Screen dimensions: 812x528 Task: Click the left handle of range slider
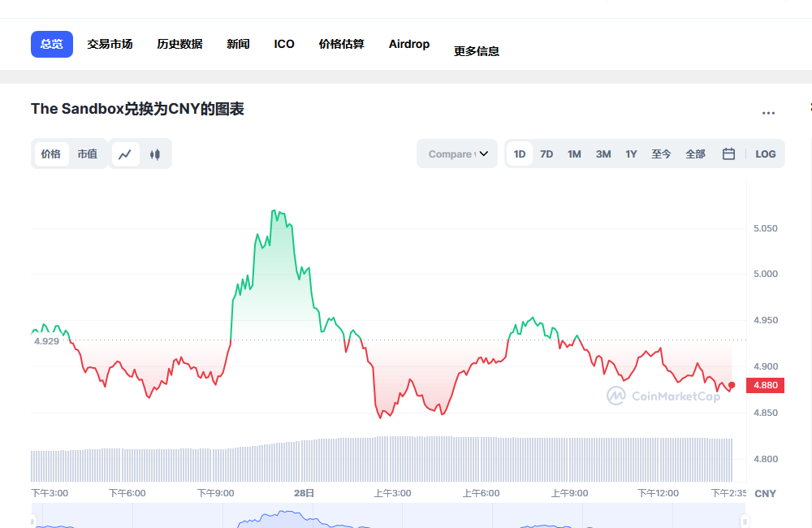coord(32,522)
